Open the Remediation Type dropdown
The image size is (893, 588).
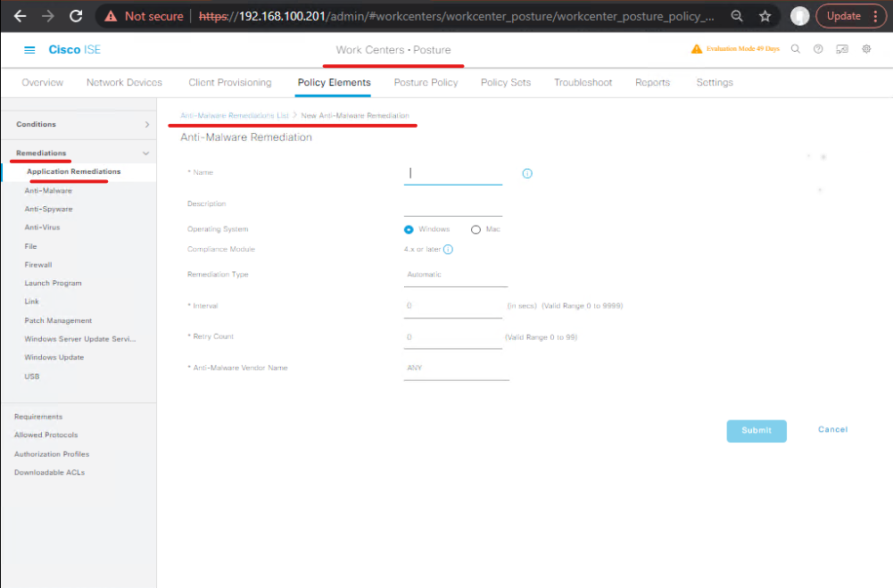(456, 275)
